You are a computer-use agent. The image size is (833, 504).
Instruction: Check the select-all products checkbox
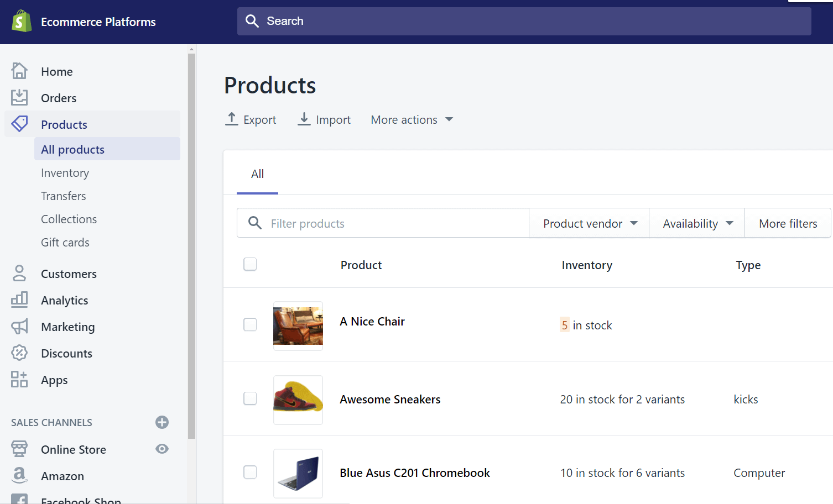click(x=250, y=264)
